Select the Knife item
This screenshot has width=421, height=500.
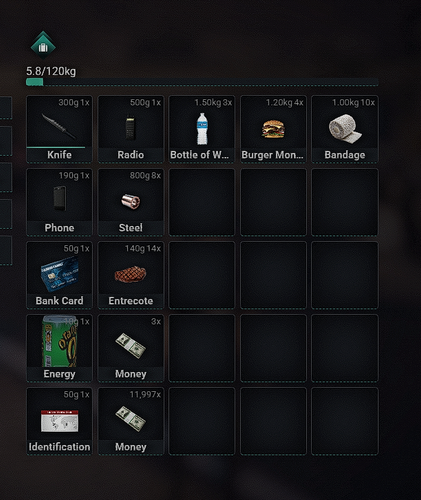[59, 129]
